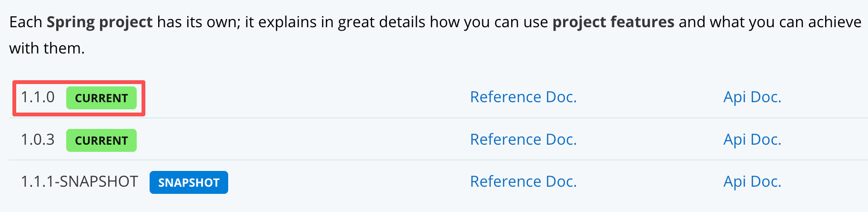Open Reference Doc. for 1.1.1-SNAPSHOT
This screenshot has height=212, width=868.
pos(523,181)
